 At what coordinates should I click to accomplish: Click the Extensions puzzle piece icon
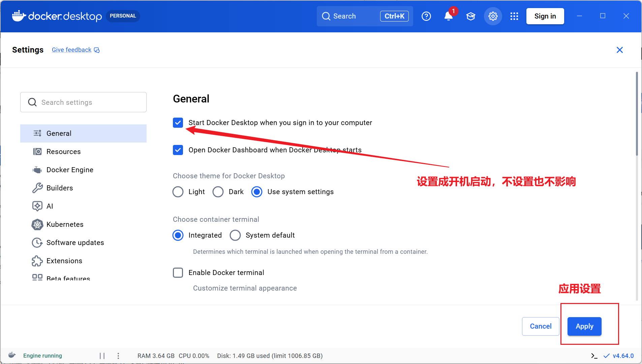[x=37, y=261]
